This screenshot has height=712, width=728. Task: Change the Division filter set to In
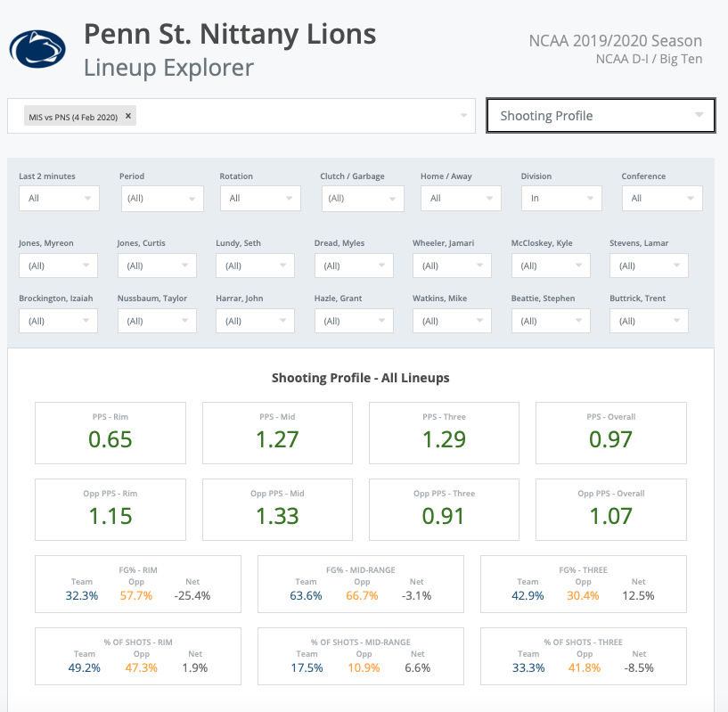pos(563,199)
